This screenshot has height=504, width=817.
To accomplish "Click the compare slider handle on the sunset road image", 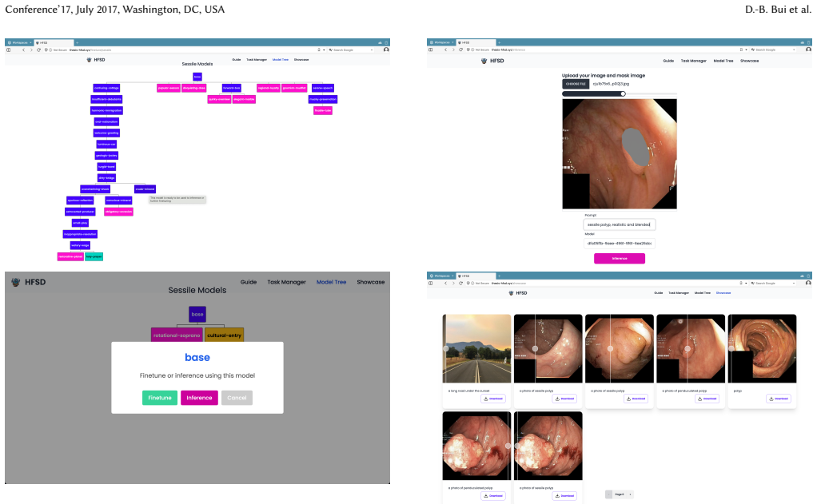I will click(x=445, y=349).
